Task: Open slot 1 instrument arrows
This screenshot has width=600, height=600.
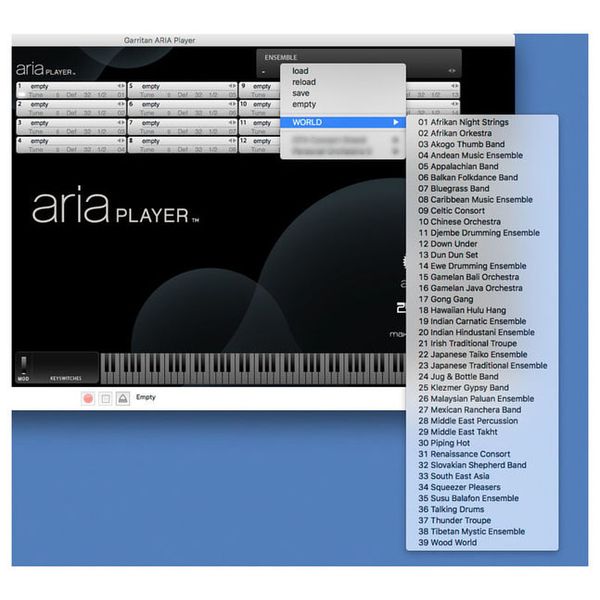Action: pos(121,86)
